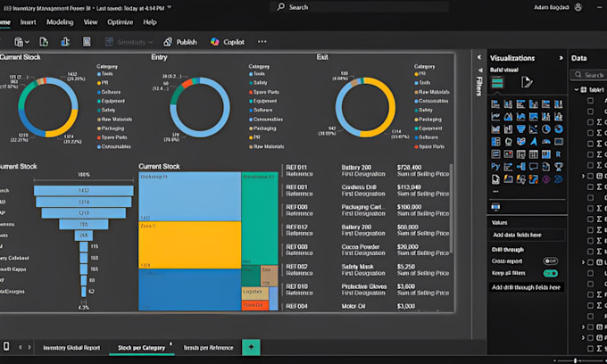Open the Insert ribbon tab
This screenshot has width=607, height=364.
(28, 22)
